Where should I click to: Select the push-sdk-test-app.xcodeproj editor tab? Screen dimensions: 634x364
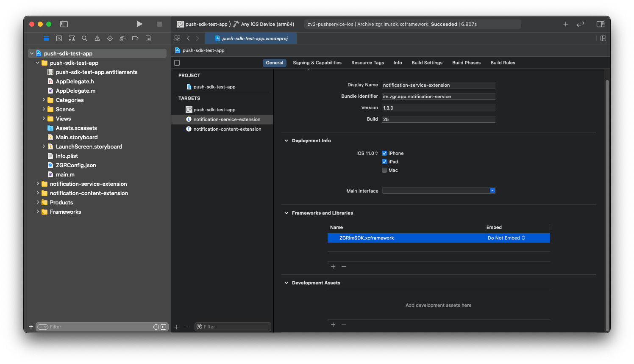[x=251, y=39]
